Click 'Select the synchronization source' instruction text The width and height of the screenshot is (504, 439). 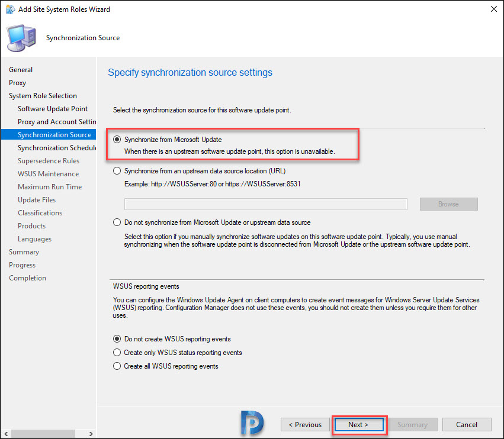[202, 110]
